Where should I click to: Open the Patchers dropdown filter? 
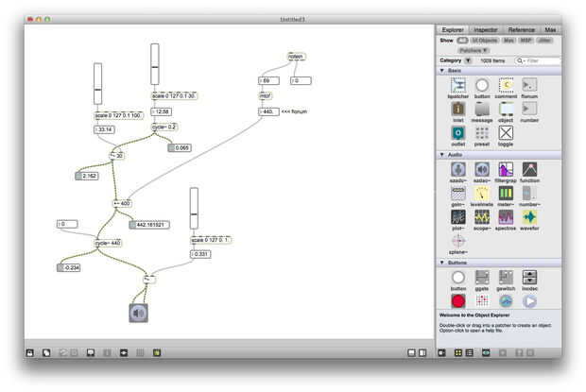(x=474, y=50)
